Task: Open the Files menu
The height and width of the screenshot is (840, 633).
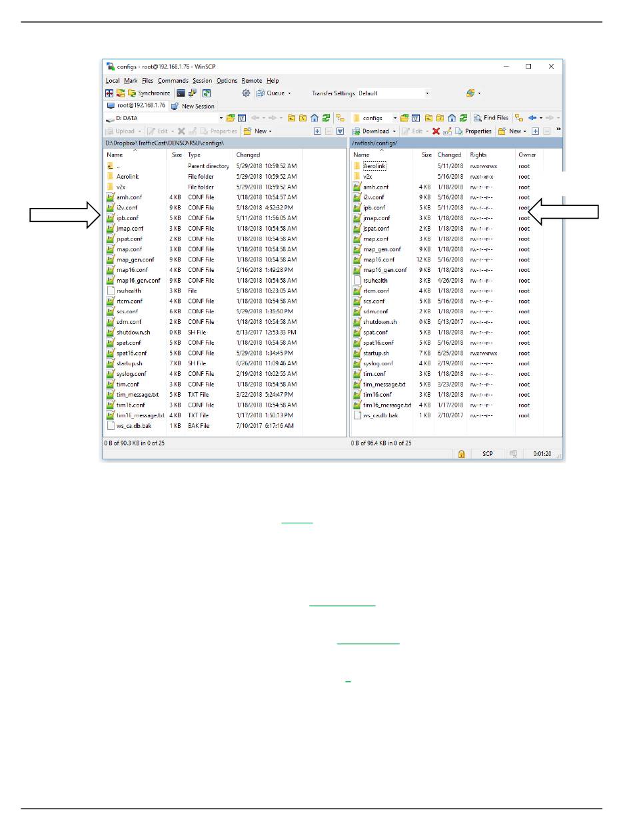Action: (147, 81)
